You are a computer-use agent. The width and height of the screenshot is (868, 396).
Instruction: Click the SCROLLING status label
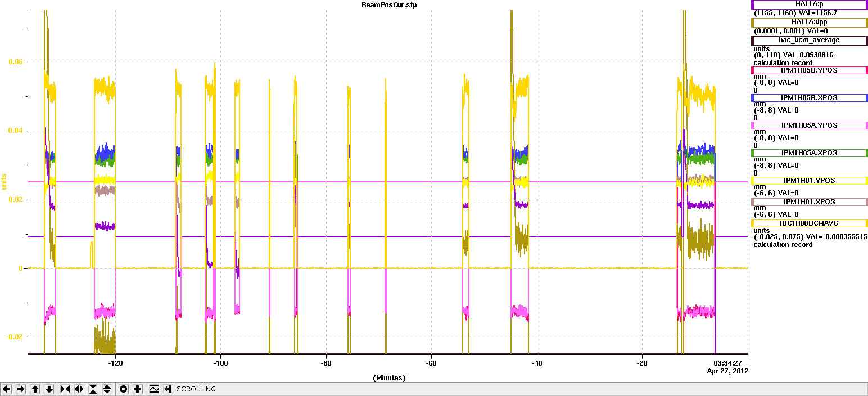pos(196,389)
